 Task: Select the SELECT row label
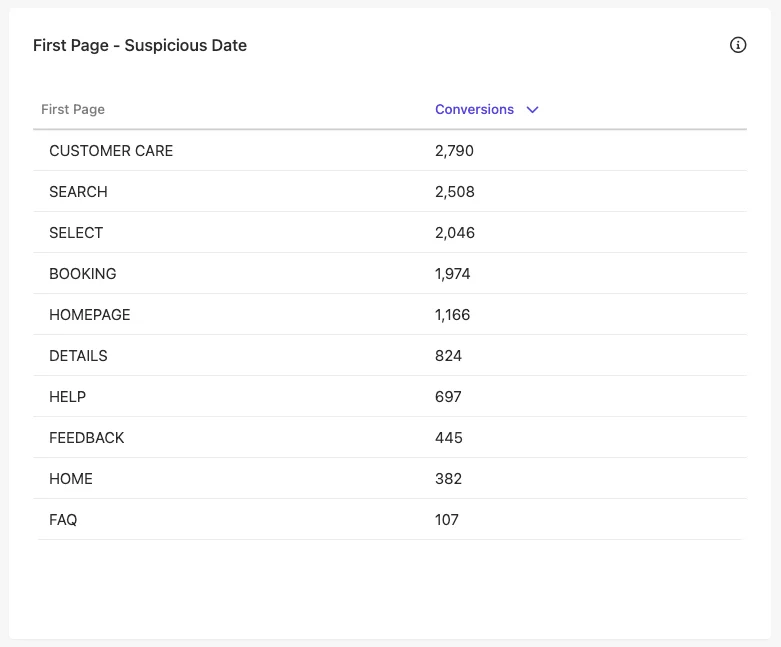click(76, 233)
